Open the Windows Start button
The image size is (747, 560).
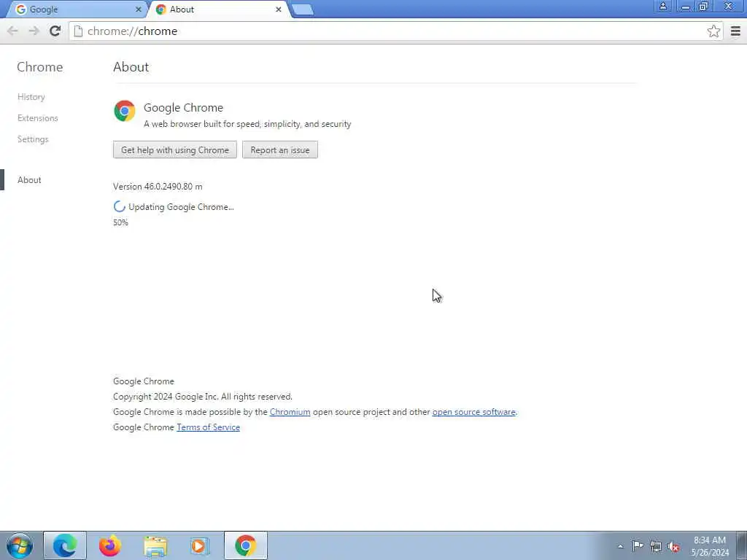[x=20, y=545]
